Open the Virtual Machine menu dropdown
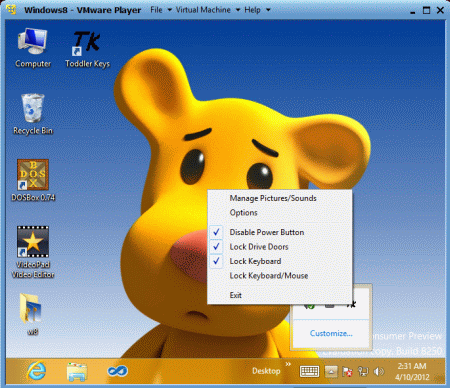This screenshot has height=388, width=450. click(208, 10)
